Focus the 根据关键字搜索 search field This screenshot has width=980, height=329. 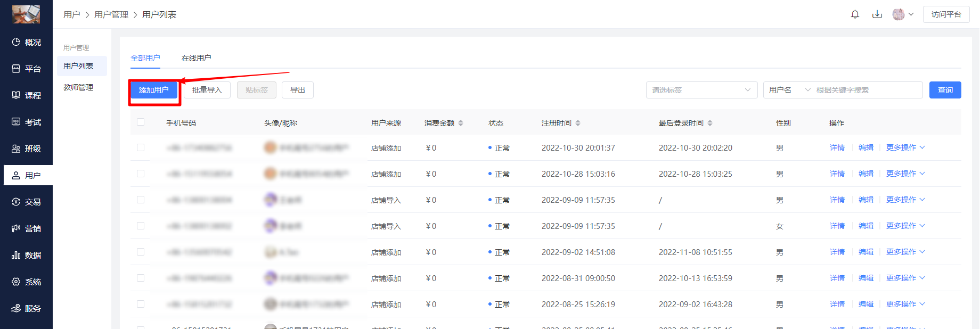(x=867, y=90)
